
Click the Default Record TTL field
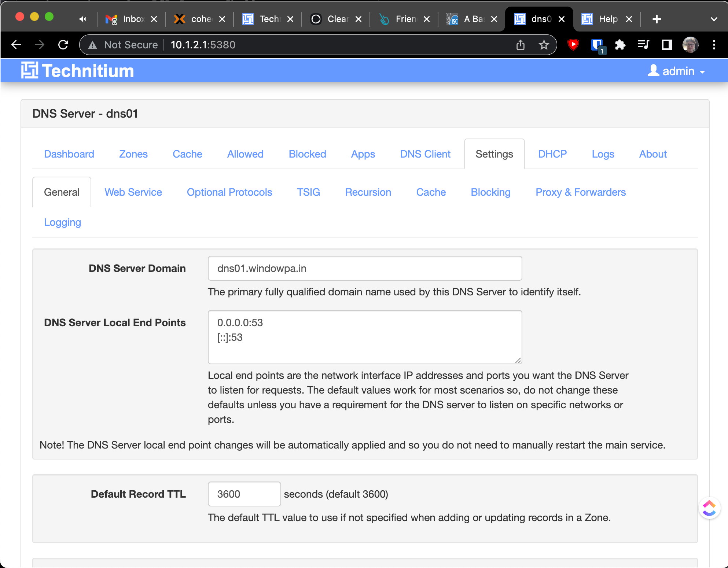tap(244, 494)
